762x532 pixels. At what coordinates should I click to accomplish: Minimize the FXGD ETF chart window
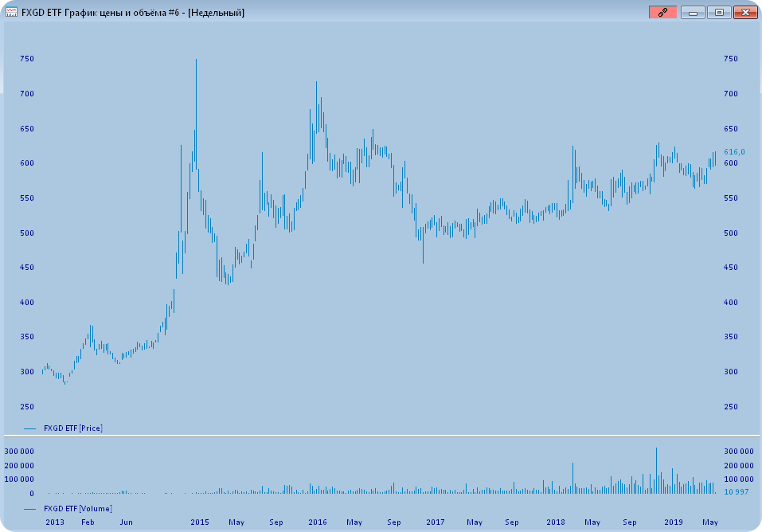(x=693, y=12)
